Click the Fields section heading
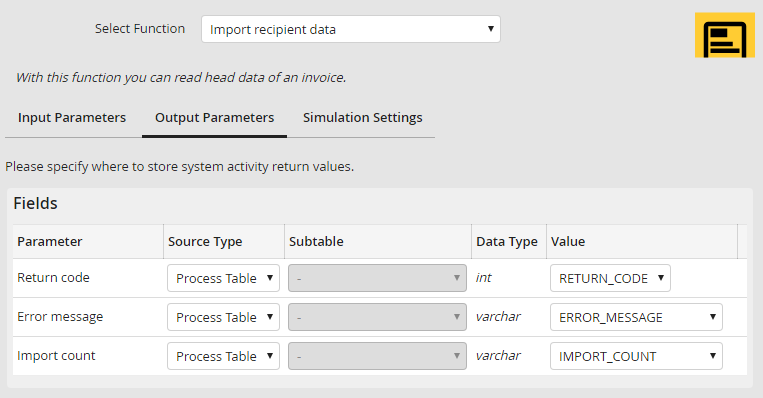The image size is (763, 398). pos(36,203)
